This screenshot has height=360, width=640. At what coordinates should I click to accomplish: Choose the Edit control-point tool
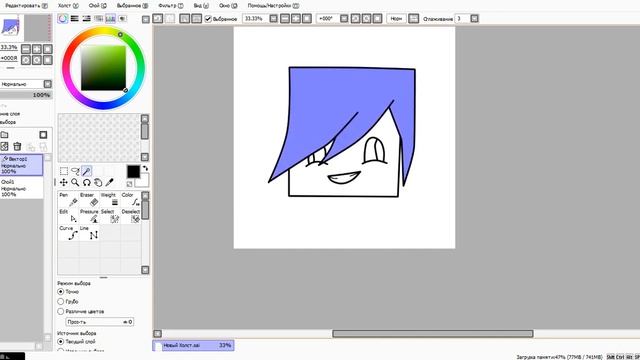[68, 216]
